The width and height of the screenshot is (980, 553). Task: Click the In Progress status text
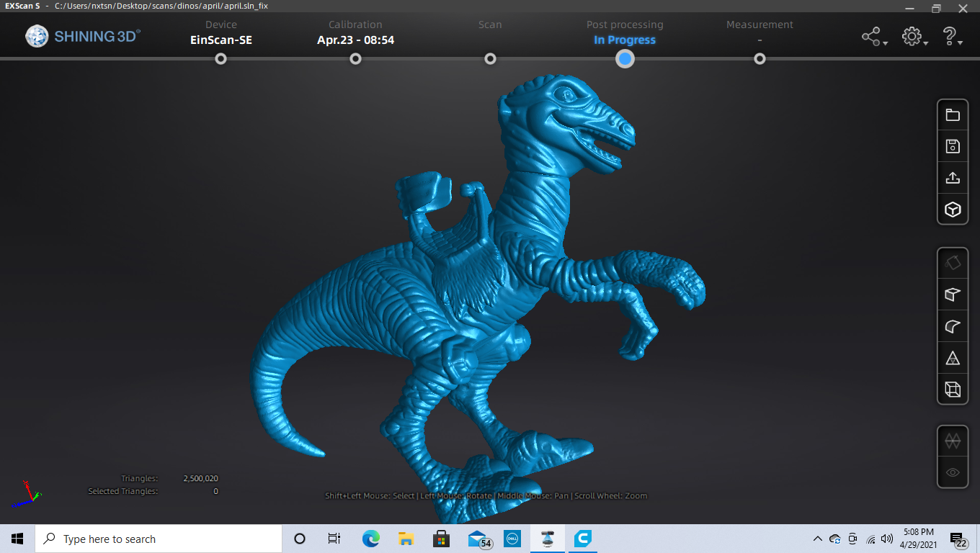tap(625, 40)
